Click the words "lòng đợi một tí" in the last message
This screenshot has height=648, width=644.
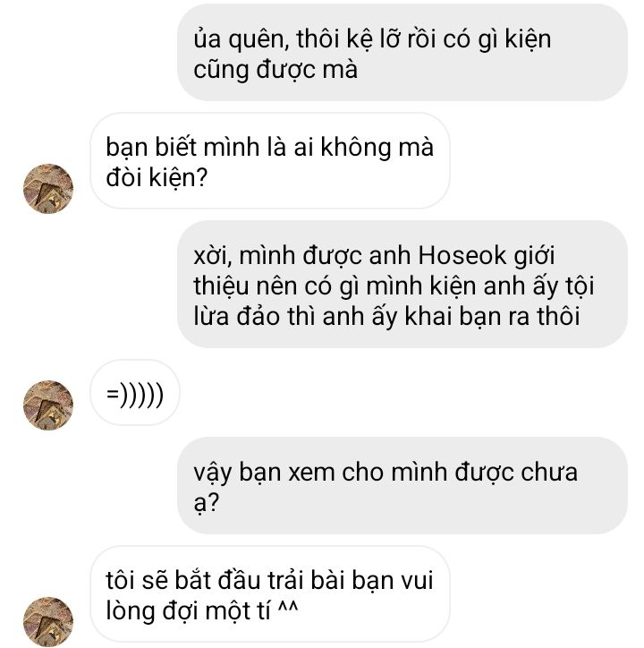click(x=188, y=610)
